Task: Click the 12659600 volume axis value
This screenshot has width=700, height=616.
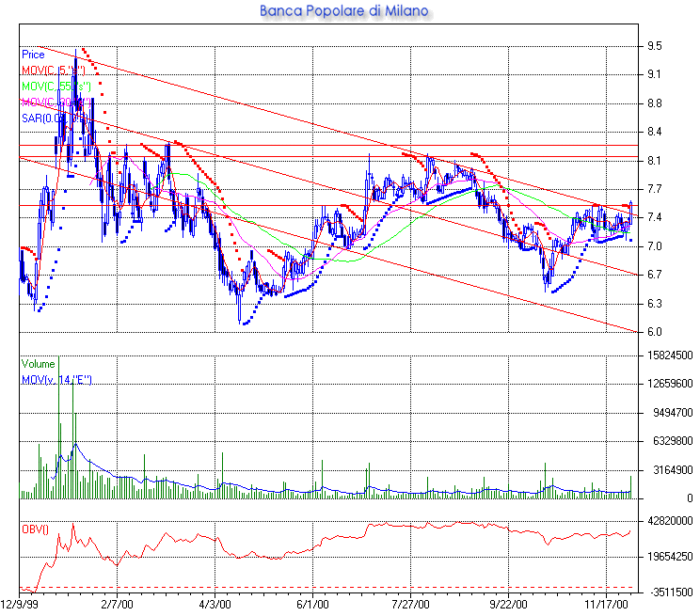Action: point(671,384)
